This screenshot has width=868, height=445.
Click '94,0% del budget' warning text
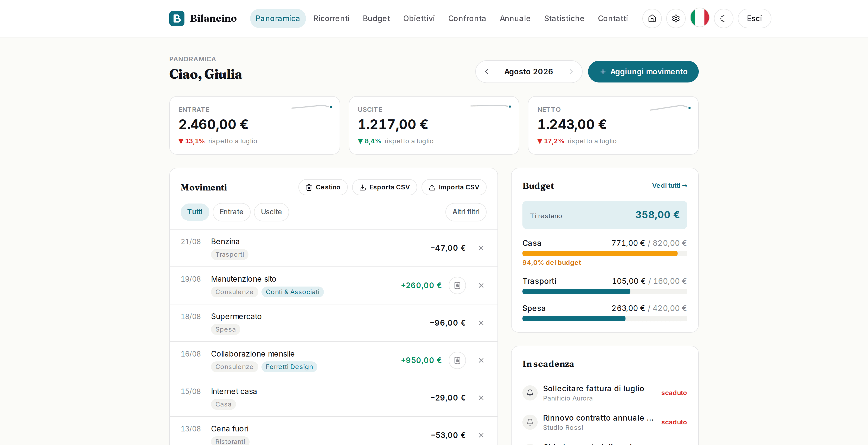point(552,263)
